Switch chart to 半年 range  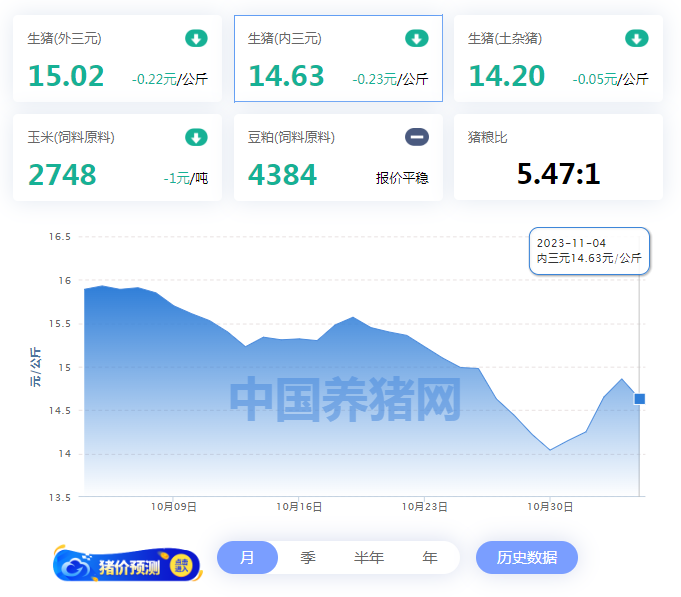point(369,557)
